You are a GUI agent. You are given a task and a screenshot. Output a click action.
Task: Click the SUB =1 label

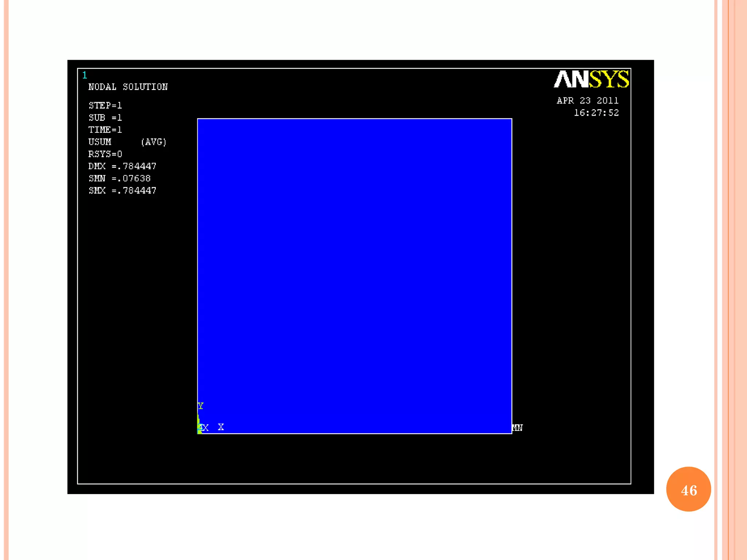105,117
